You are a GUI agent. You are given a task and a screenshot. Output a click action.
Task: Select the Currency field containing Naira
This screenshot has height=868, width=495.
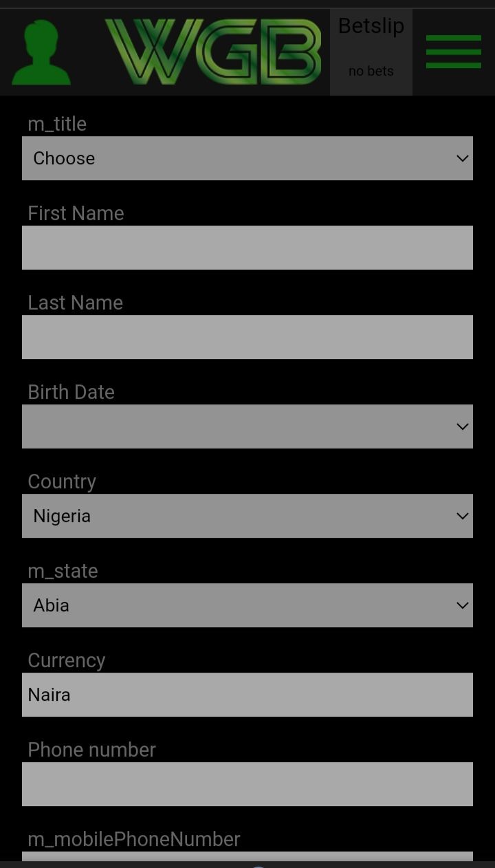[x=247, y=695]
